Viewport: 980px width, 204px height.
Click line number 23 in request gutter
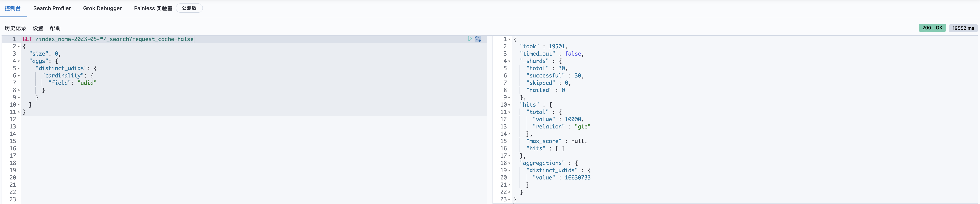tap(13, 199)
